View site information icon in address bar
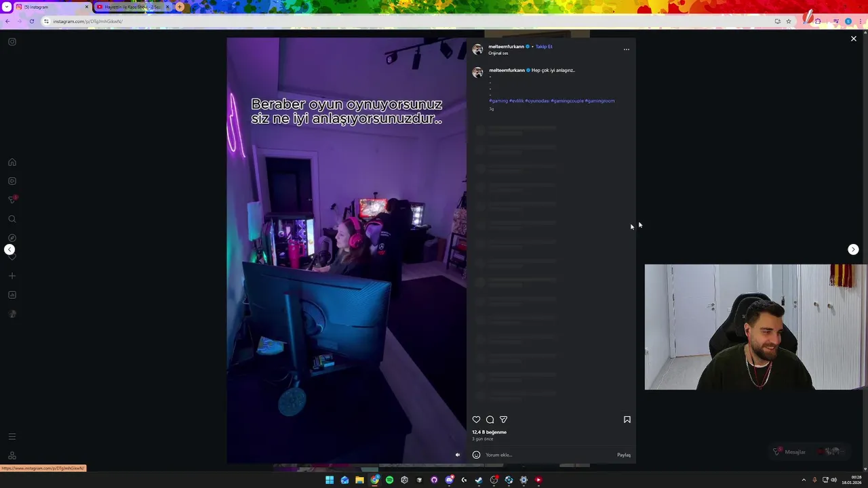Screen dimensions: 868x488 click(x=46, y=21)
